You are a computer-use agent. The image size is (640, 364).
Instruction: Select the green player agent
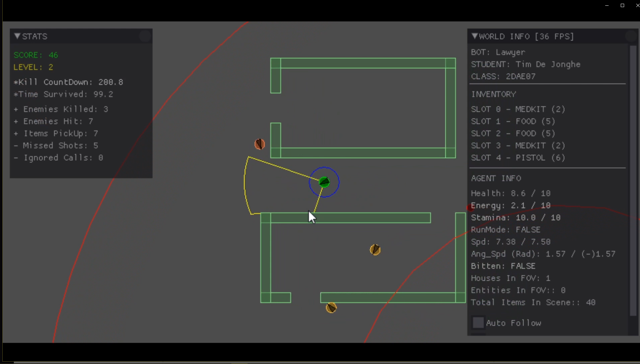pyautogui.click(x=324, y=182)
